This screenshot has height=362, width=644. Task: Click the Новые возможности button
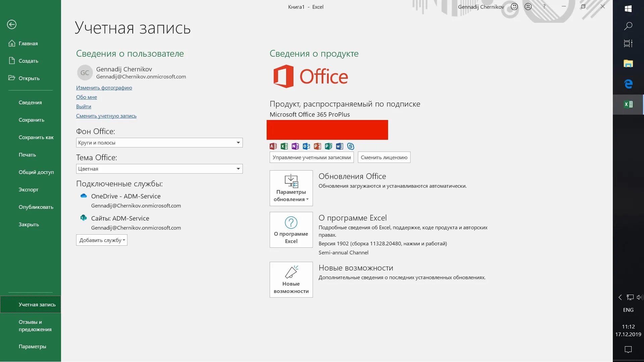[291, 280]
